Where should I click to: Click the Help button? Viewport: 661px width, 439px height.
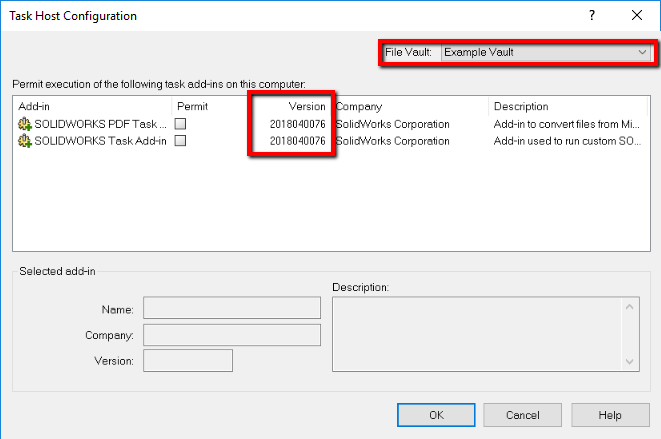pos(610,415)
